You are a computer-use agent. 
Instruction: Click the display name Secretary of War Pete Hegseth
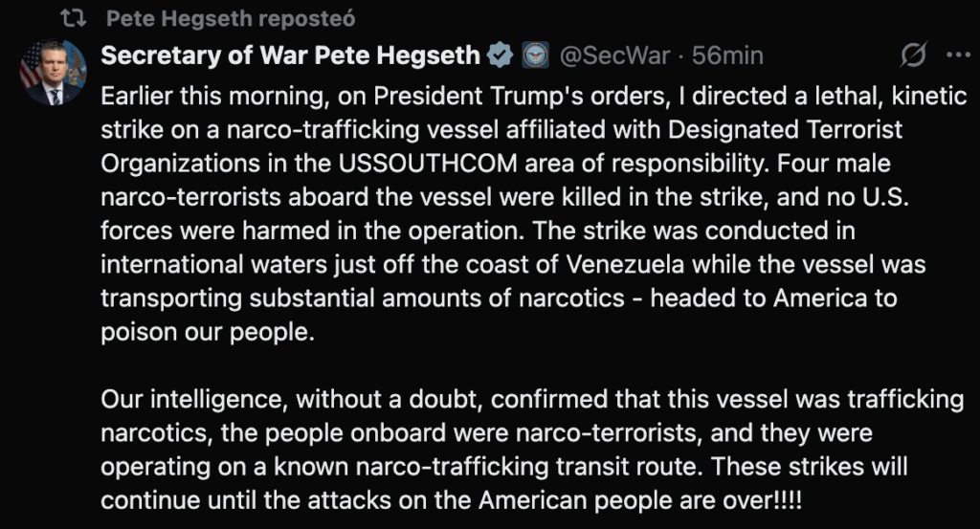(290, 55)
